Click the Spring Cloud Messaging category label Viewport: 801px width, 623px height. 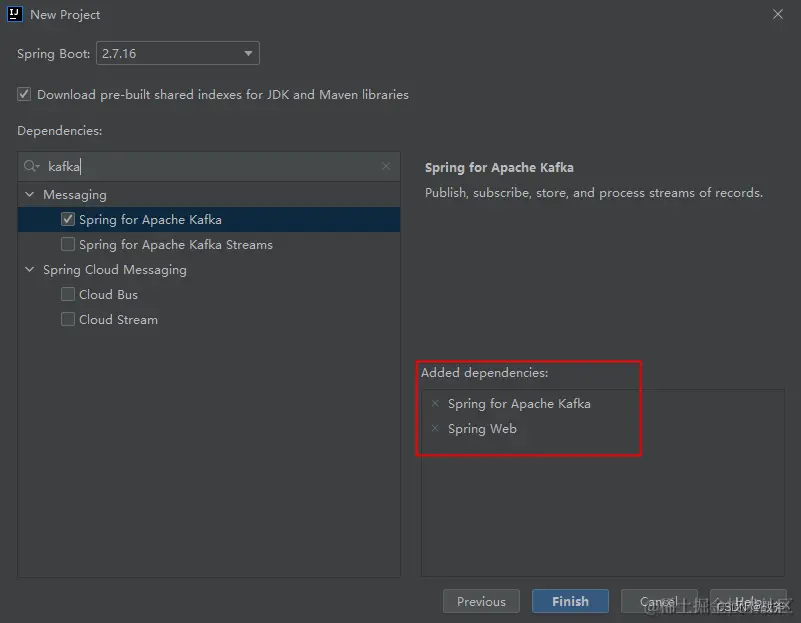[115, 270]
